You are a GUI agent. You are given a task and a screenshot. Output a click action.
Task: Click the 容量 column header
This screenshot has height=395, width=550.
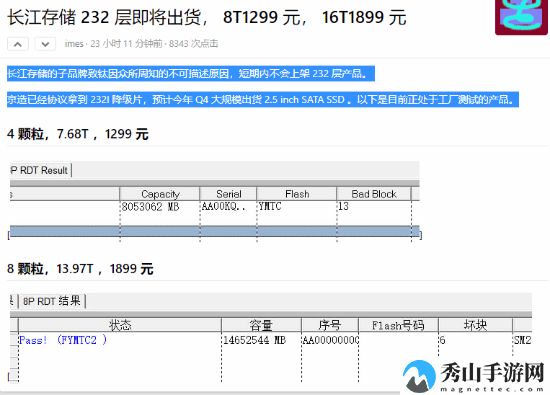(261, 325)
